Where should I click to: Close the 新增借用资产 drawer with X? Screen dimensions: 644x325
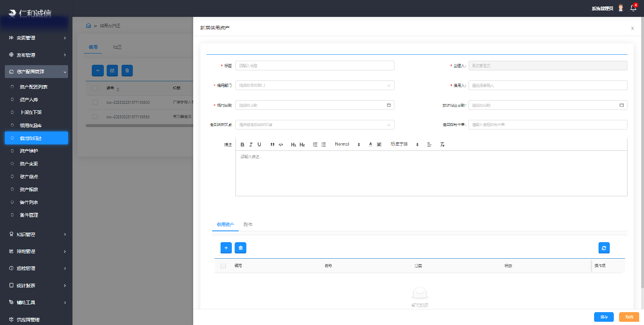[x=632, y=28]
